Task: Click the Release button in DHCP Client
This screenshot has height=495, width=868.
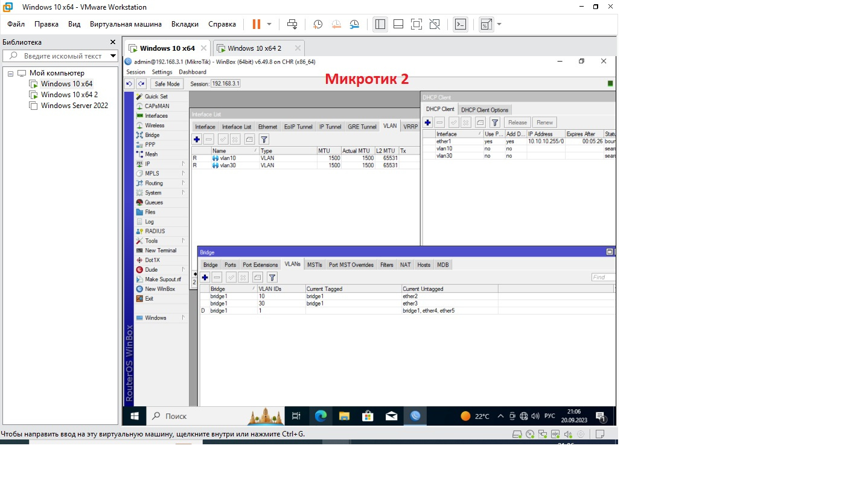Action: point(517,122)
